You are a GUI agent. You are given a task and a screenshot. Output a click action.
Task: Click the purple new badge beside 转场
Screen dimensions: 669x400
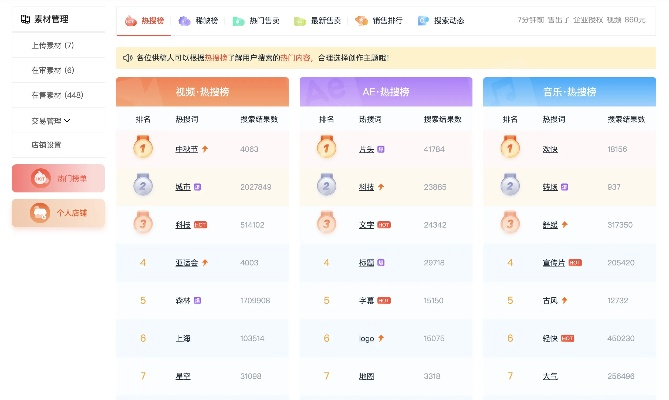coord(564,187)
